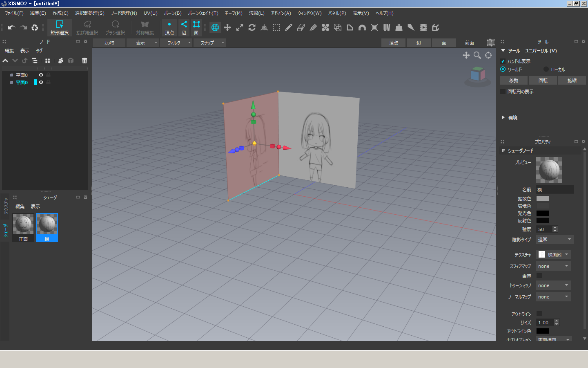Collapse the ツール - ユニバーサル section
The height and width of the screenshot is (368, 588).
(x=503, y=51)
